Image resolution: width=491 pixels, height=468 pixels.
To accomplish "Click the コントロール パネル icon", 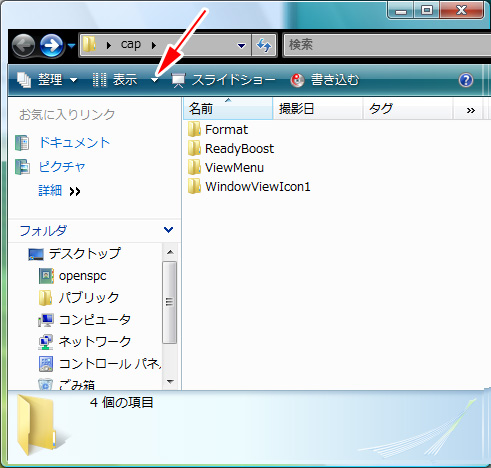I will coord(46,364).
